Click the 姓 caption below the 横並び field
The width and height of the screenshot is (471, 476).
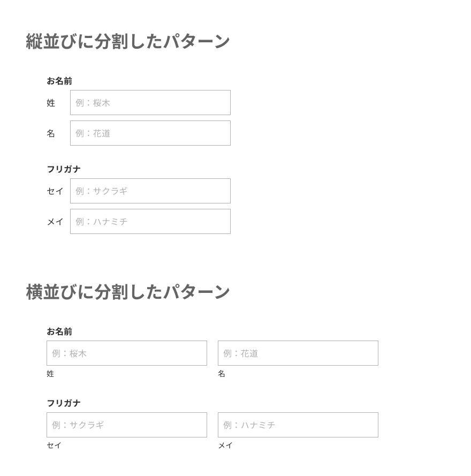[x=50, y=374]
